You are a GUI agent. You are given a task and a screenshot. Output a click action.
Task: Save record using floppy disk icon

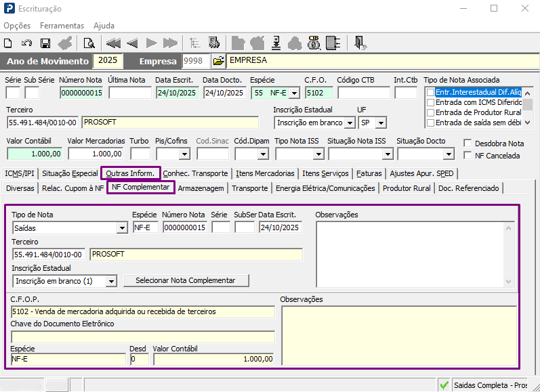(x=45, y=43)
